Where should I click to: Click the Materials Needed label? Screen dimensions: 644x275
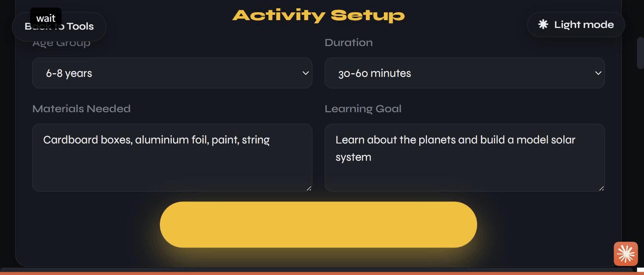81,109
